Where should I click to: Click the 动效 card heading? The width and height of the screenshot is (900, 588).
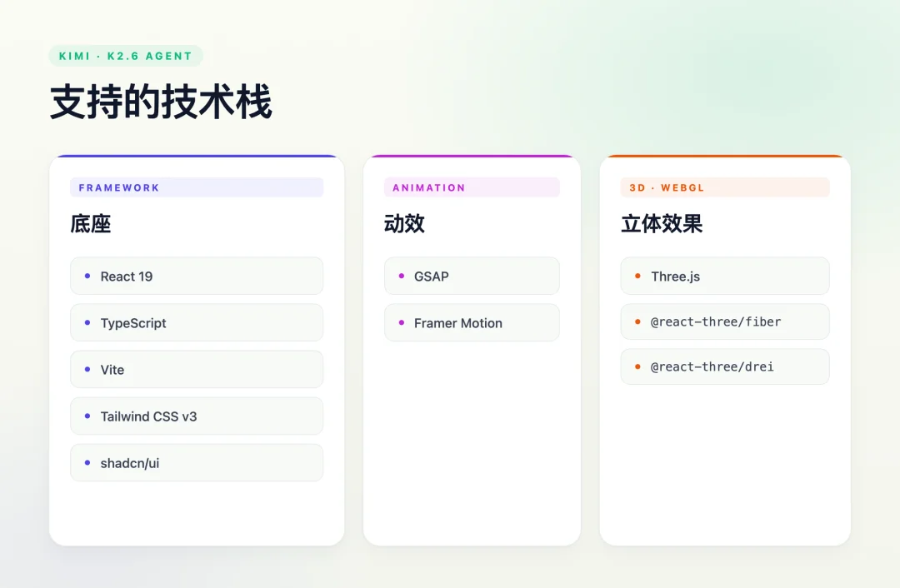pyautogui.click(x=404, y=223)
